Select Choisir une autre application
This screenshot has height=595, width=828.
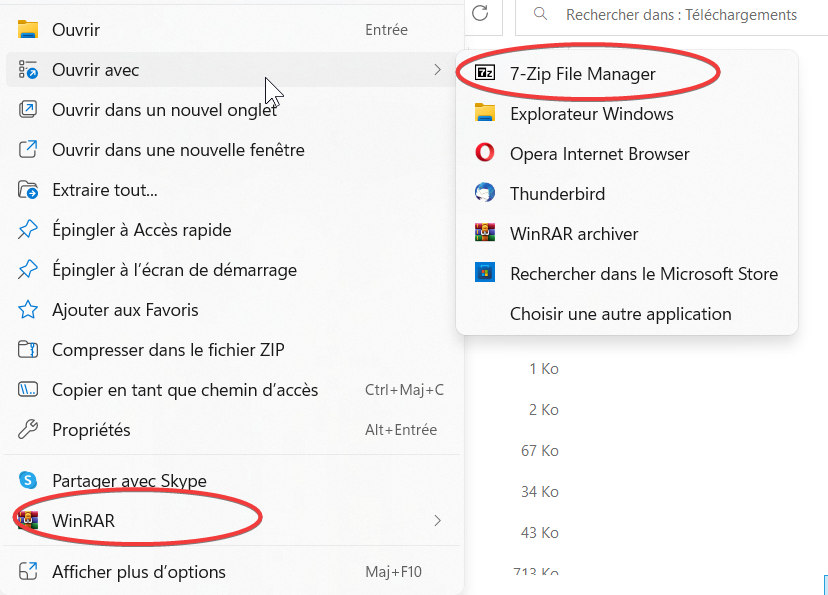627,314
